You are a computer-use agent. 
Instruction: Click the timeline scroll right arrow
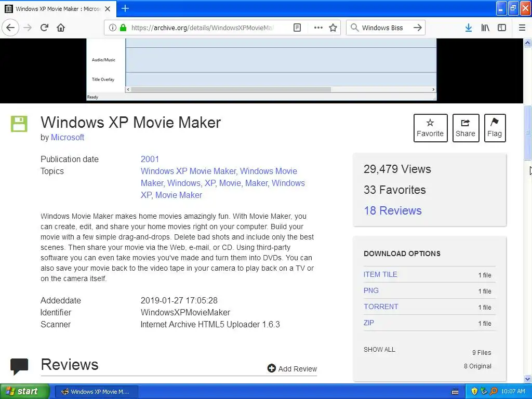coord(433,89)
